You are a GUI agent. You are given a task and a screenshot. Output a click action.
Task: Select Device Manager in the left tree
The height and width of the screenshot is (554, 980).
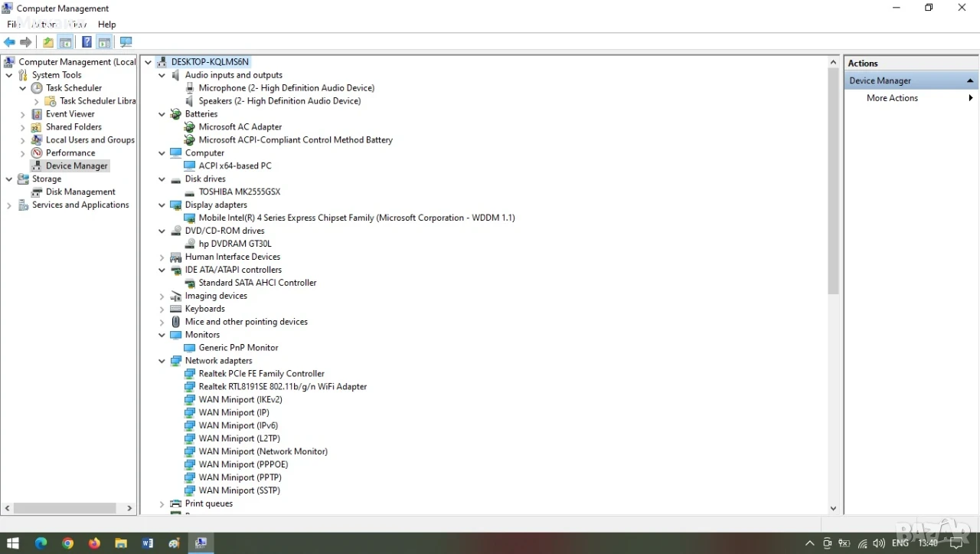click(77, 166)
